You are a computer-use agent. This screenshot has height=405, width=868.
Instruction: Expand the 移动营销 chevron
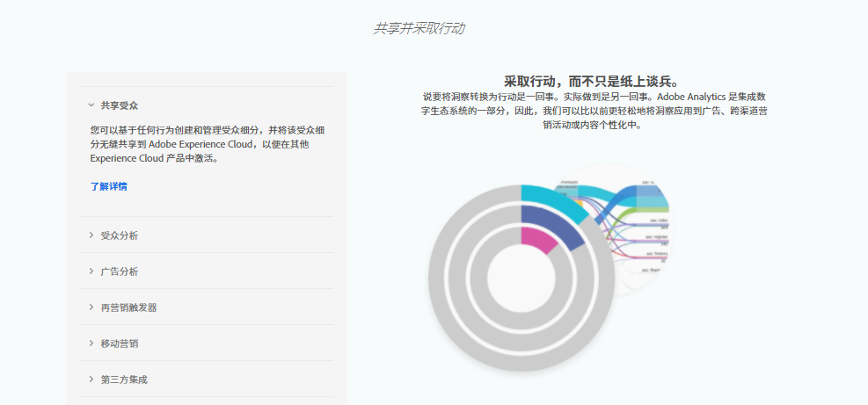91,343
